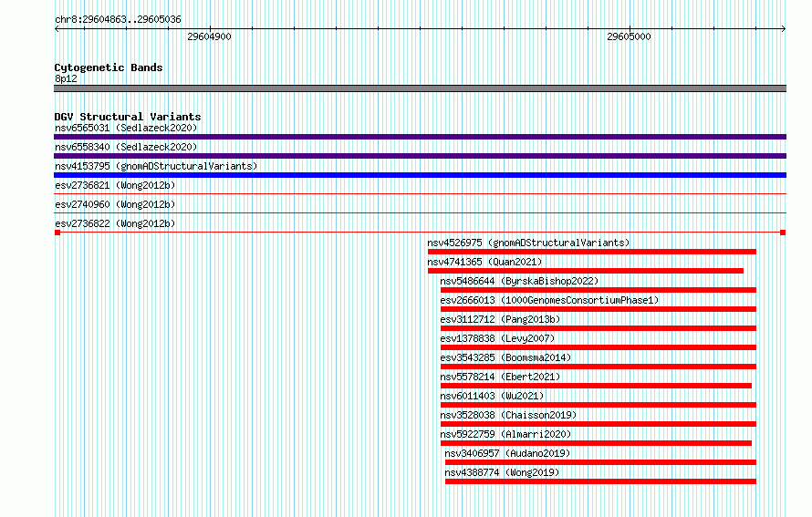Select the nsv5578214 (Ebert2021) label
The width and height of the screenshot is (812, 517).
pos(500,377)
